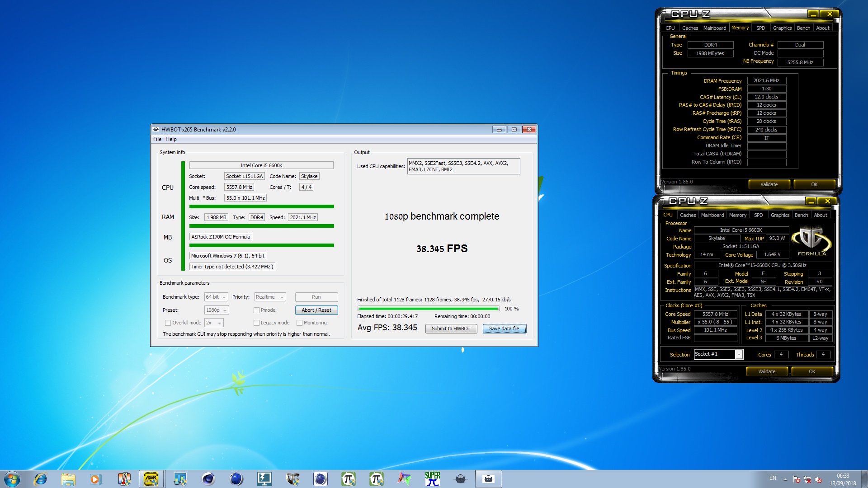Click the HWBOT x265 title bar window icon
This screenshot has height=488, width=868.
[156, 129]
